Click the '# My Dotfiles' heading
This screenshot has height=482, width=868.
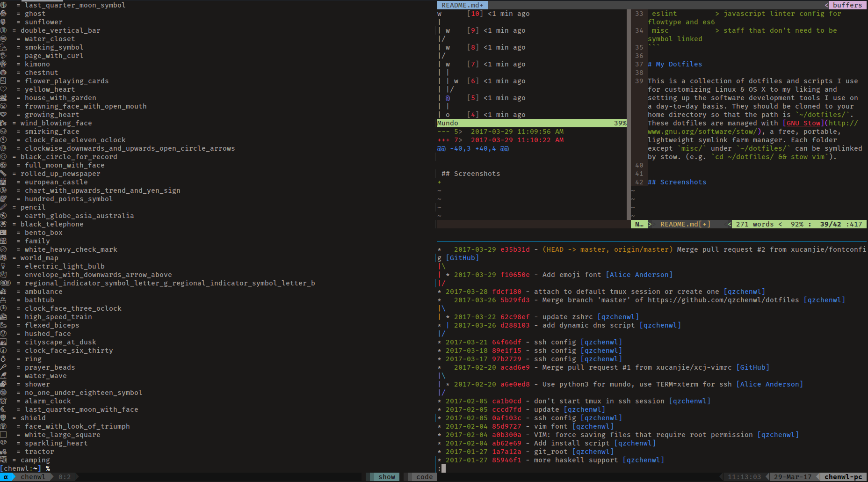675,64
